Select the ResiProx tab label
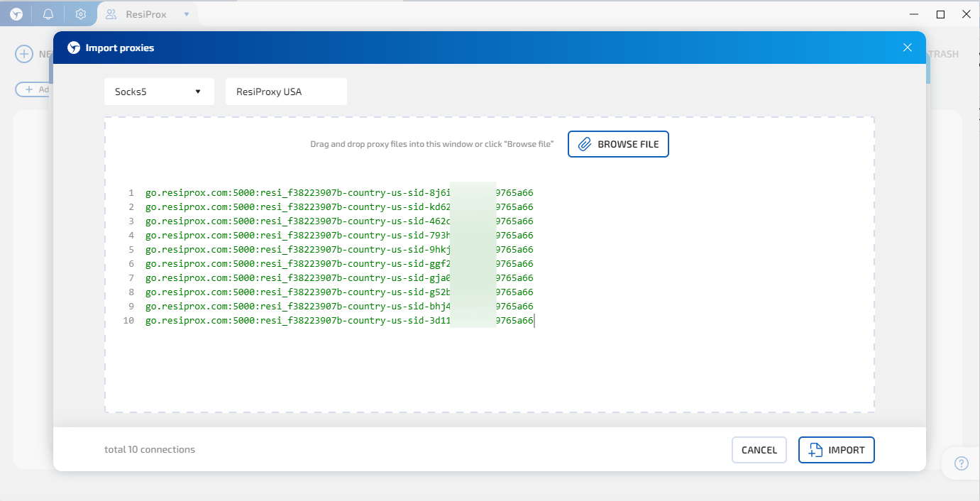Image resolution: width=980 pixels, height=501 pixels. (x=146, y=14)
